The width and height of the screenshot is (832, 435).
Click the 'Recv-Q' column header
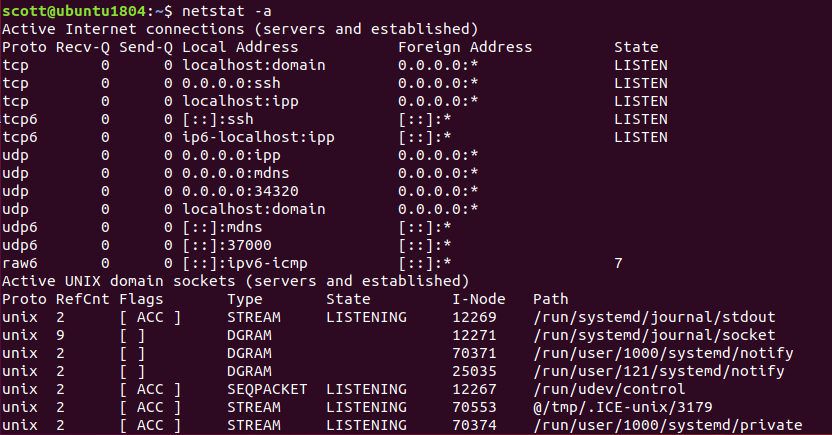(83, 47)
